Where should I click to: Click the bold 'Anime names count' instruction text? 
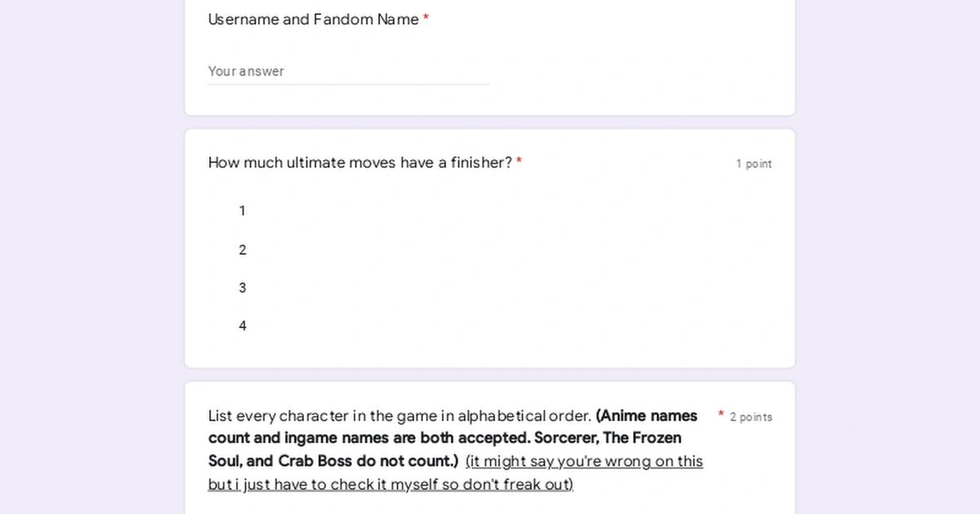647,415
